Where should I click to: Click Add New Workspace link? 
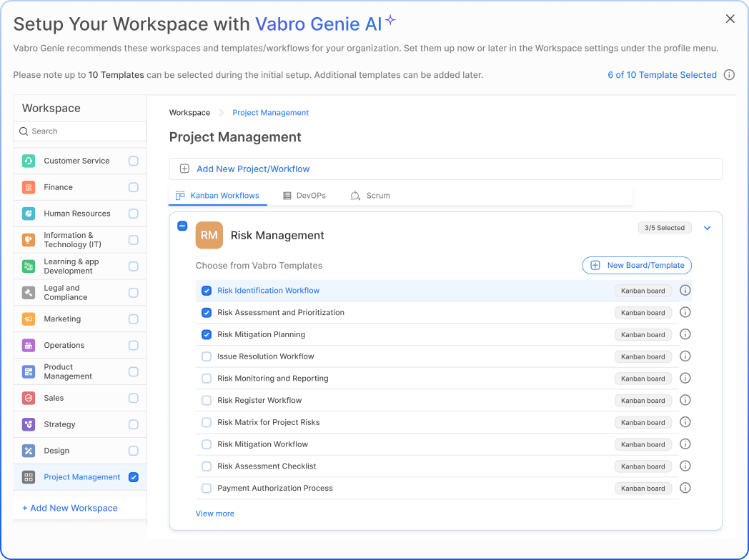[70, 508]
